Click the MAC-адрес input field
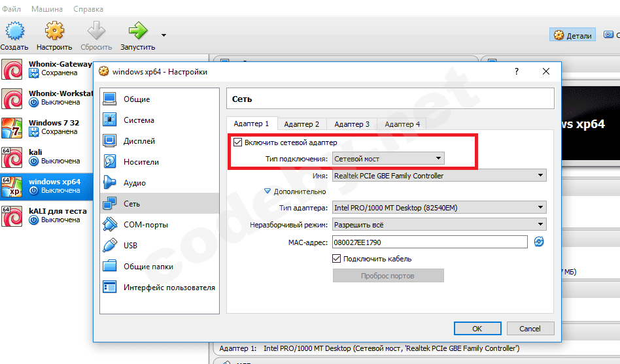 430,242
